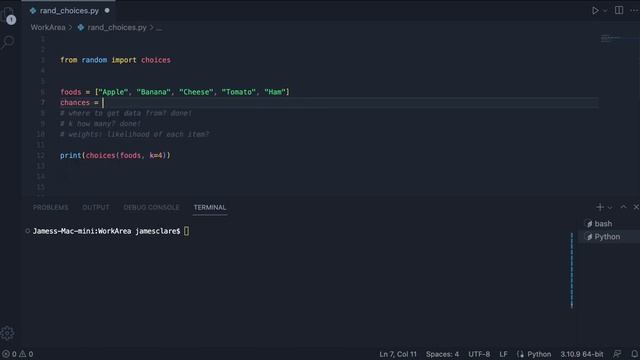Click the terminal scrollbar

[x=571, y=271]
